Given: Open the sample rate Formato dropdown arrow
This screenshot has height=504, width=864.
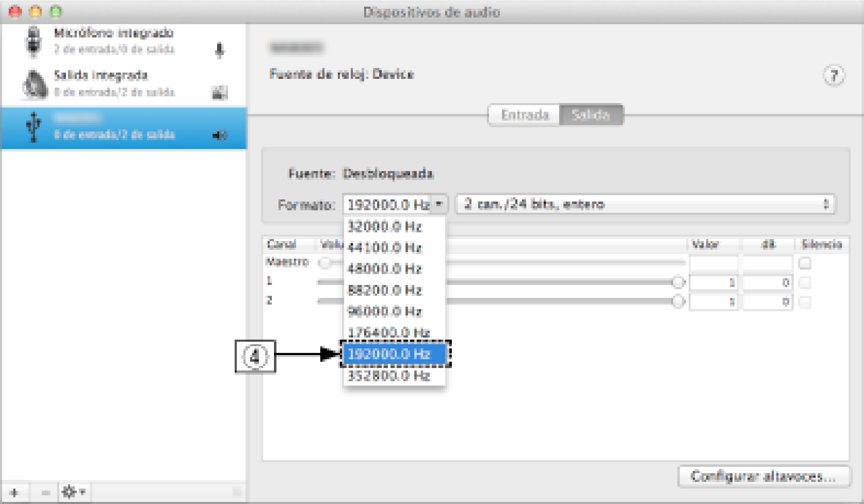Looking at the screenshot, I should coord(439,204).
